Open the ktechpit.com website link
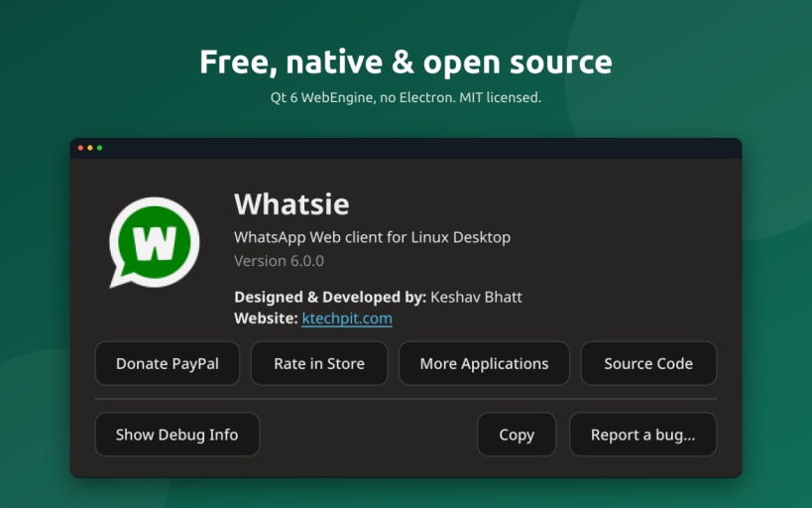812x508 pixels. [347, 318]
